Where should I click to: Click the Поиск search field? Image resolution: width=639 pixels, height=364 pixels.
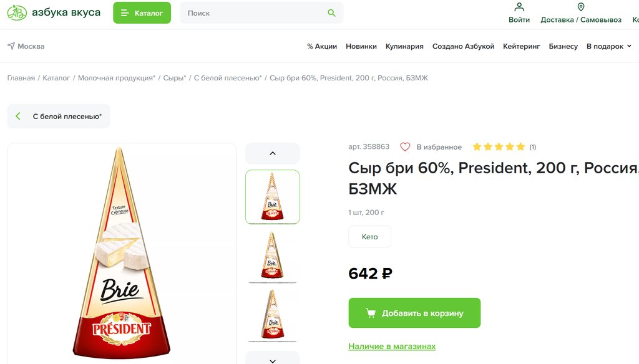point(255,13)
